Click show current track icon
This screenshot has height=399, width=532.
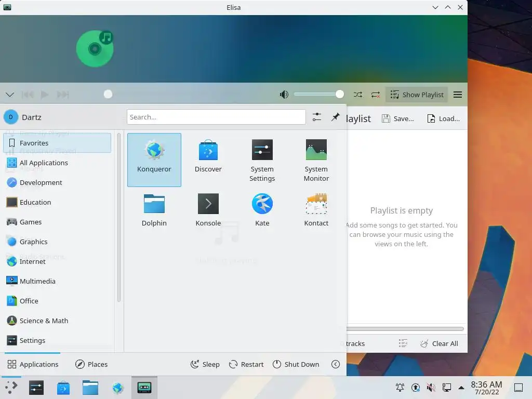pos(403,343)
